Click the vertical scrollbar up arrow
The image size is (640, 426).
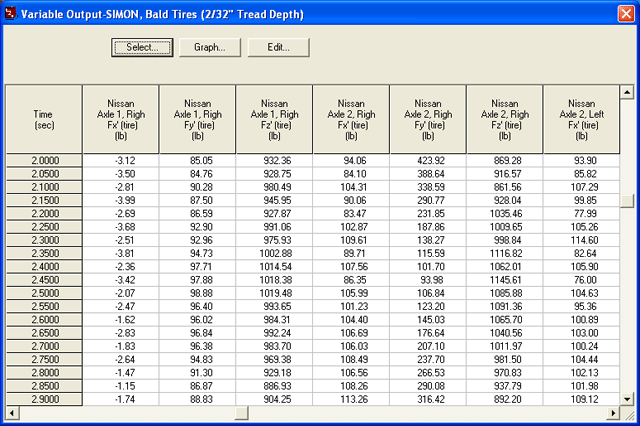tap(627, 93)
